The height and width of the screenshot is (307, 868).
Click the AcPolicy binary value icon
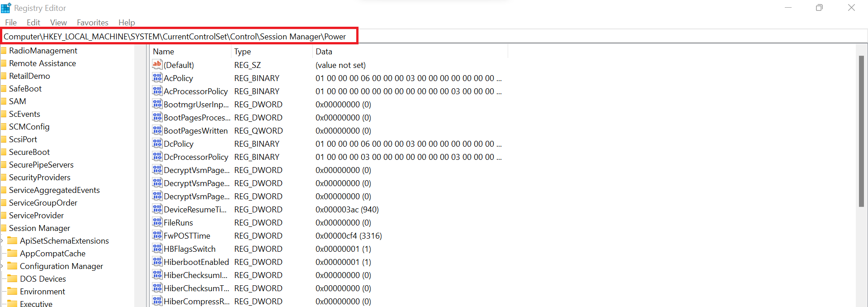click(157, 78)
